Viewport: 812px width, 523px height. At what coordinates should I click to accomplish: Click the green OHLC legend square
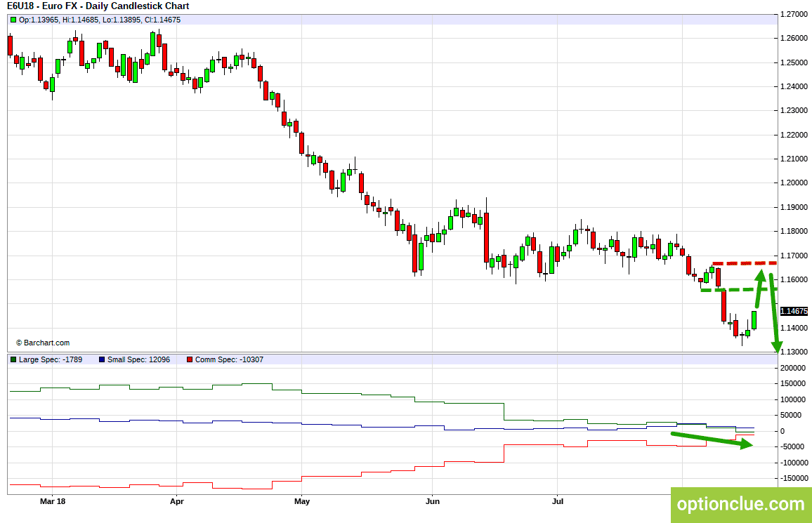coord(13,20)
